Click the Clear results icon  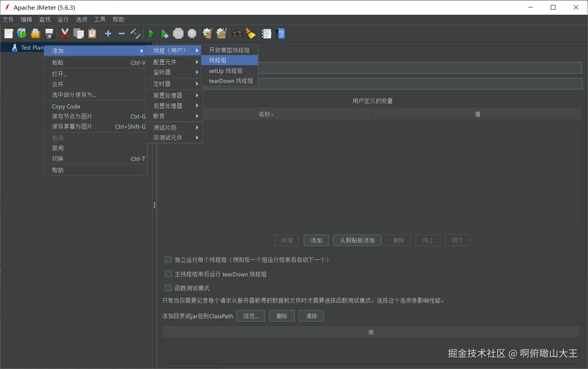[x=207, y=34]
